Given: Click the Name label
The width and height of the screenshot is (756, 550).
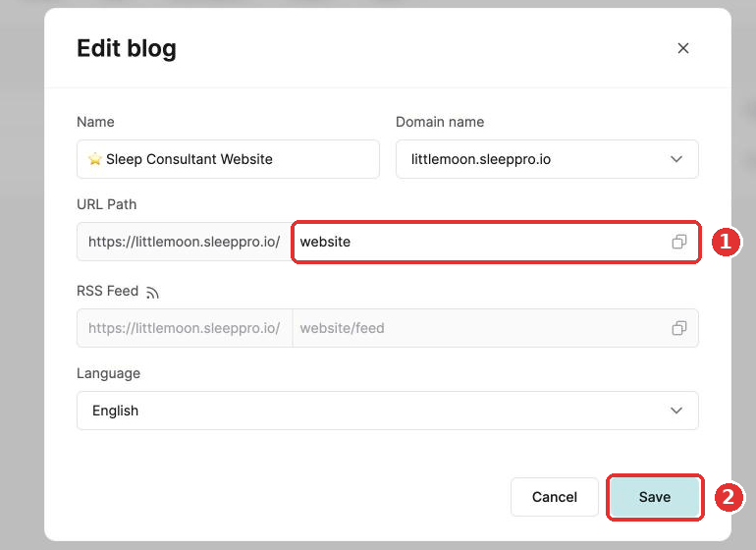Looking at the screenshot, I should pos(95,122).
